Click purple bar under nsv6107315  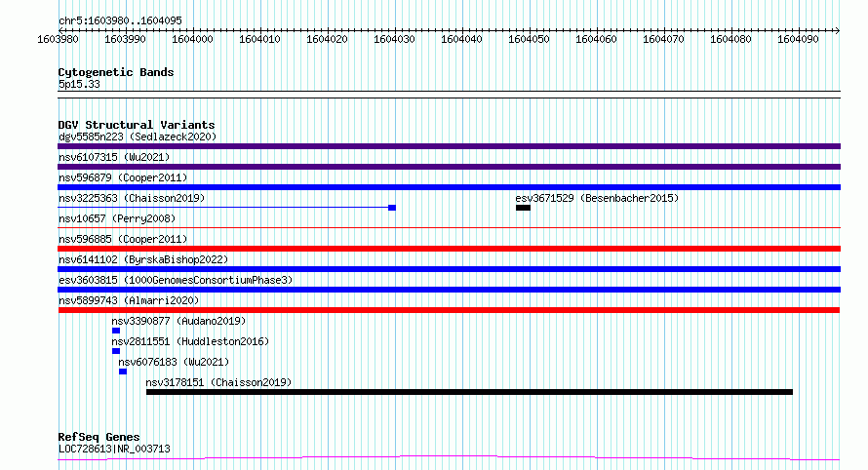pyautogui.click(x=449, y=167)
